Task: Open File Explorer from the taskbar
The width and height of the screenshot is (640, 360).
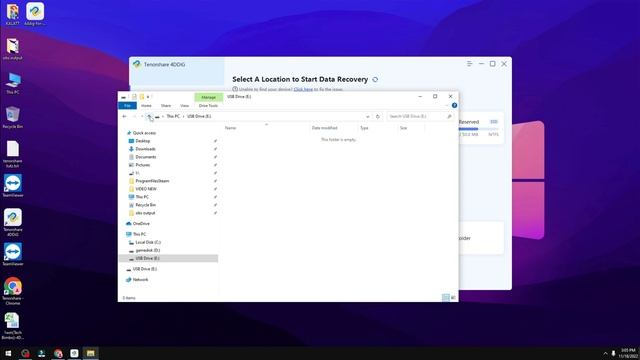Action: point(90,353)
